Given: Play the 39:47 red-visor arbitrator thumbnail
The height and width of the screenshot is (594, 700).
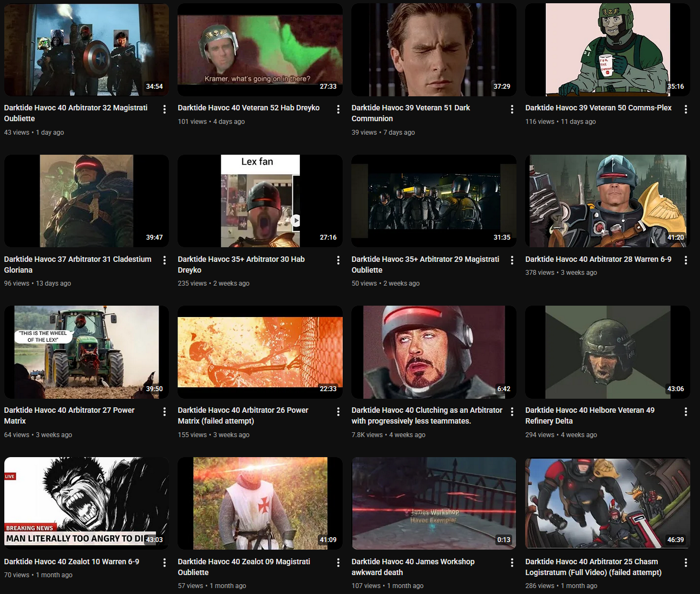Looking at the screenshot, I should click(87, 201).
